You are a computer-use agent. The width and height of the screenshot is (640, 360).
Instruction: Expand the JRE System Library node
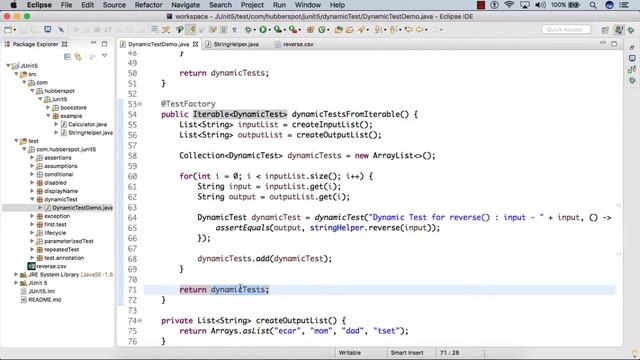tap(16, 275)
